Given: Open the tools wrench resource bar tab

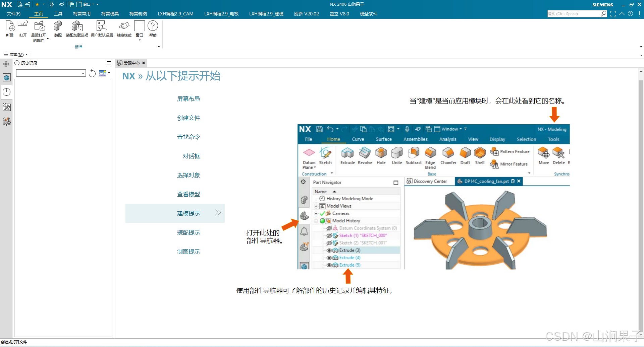Looking at the screenshot, I should [7, 107].
